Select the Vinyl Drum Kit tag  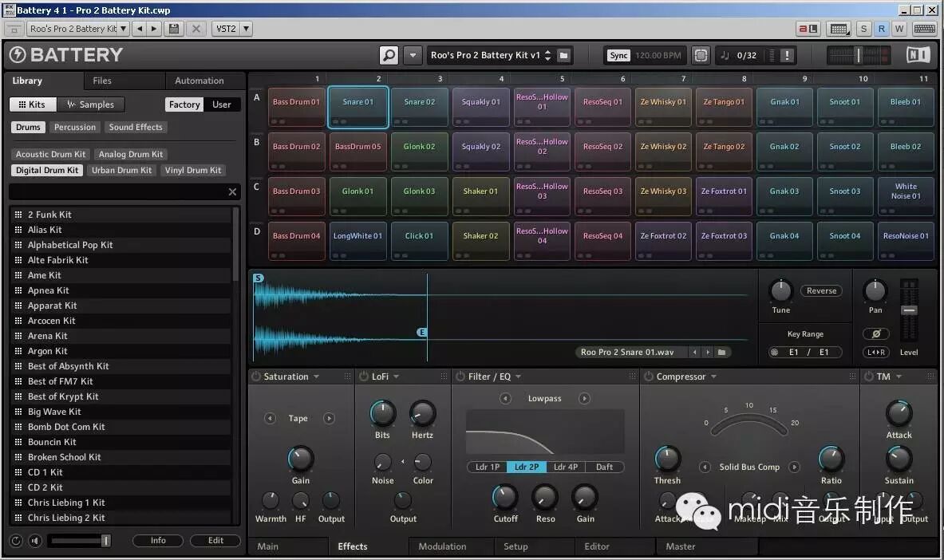tap(192, 171)
